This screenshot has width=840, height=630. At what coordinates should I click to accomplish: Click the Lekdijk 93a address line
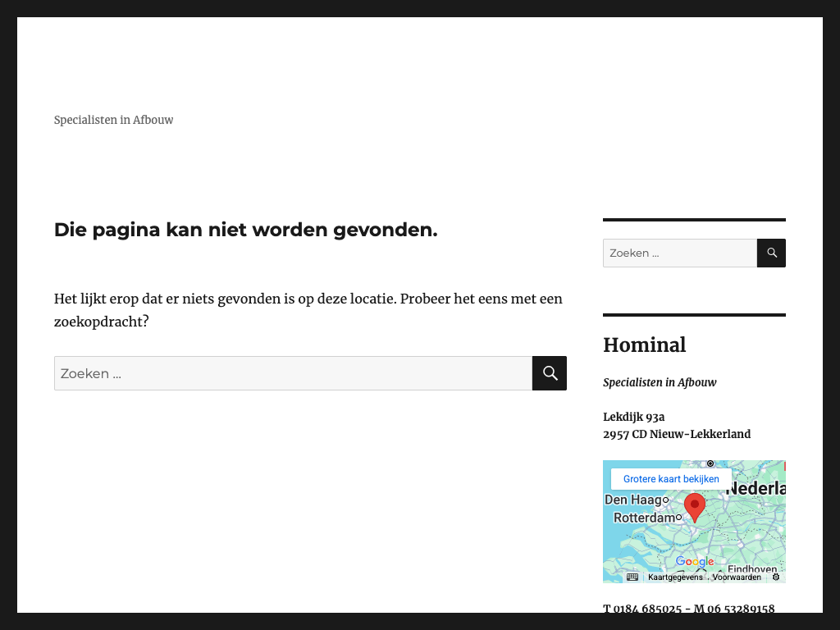pos(633,417)
